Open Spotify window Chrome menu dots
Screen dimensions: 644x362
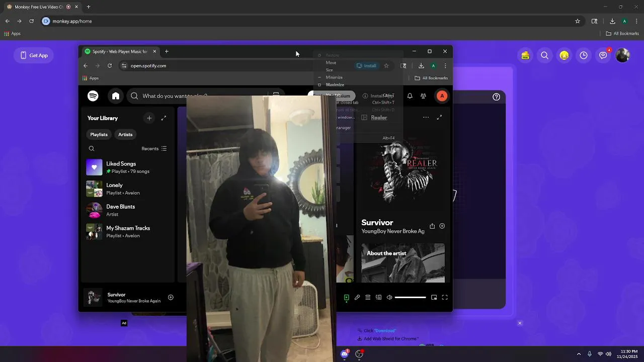(x=445, y=66)
